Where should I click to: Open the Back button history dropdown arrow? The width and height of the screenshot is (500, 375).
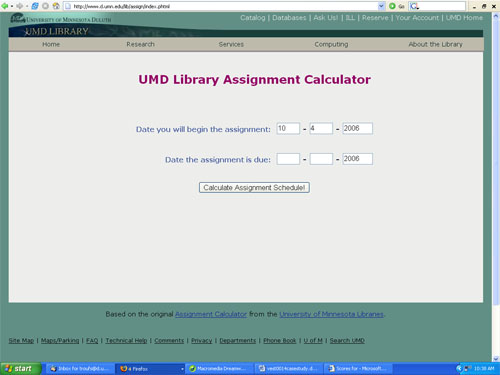coord(12,6)
